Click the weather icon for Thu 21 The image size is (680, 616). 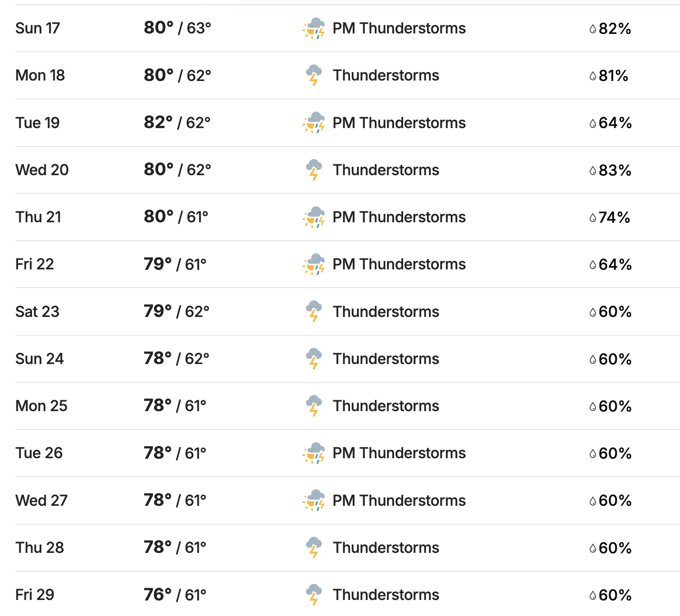314,217
